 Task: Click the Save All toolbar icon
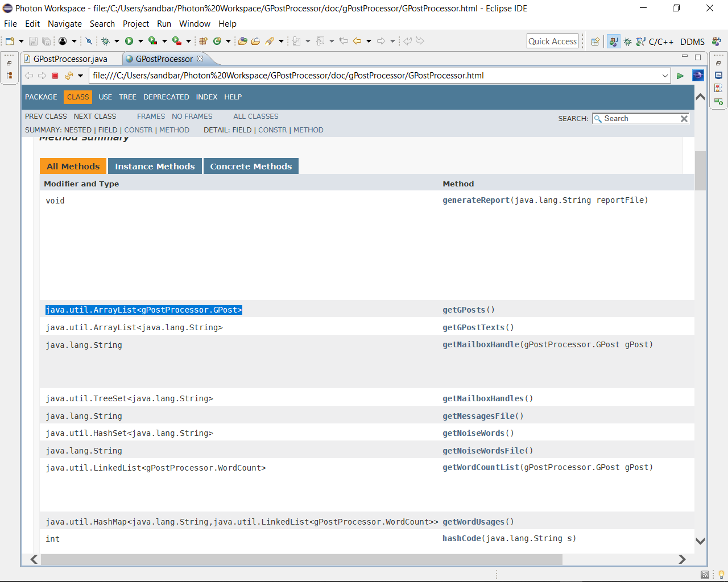[46, 41]
